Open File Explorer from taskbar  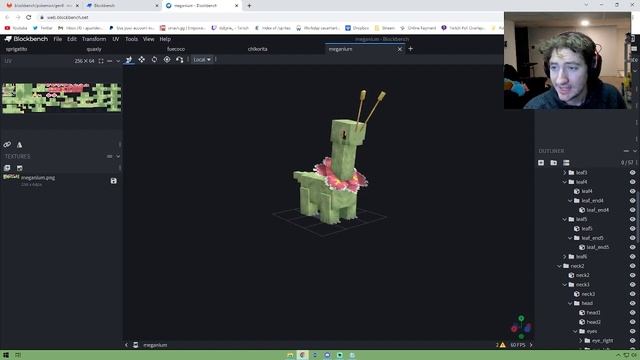(x=290, y=355)
